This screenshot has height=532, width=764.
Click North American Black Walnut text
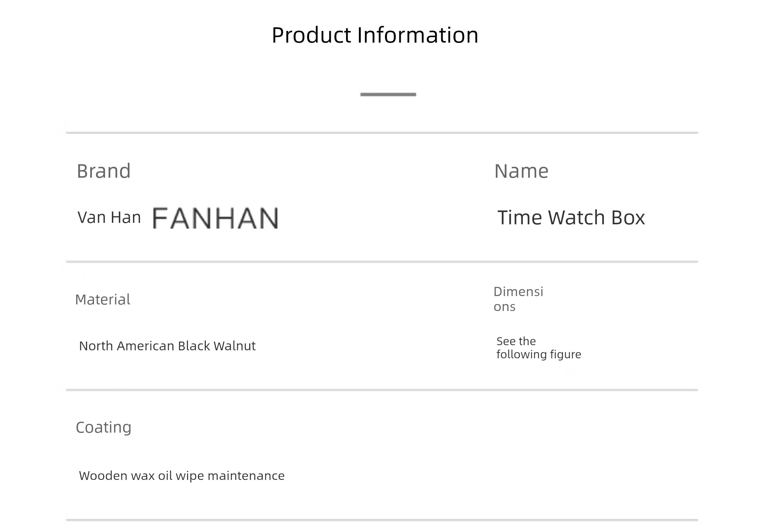pos(167,346)
